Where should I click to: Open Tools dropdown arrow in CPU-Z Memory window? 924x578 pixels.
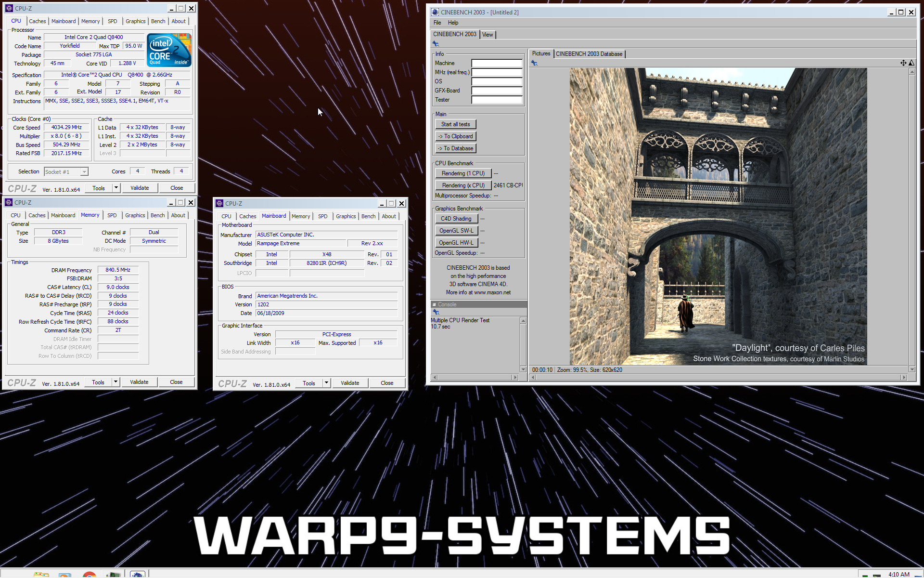click(115, 382)
